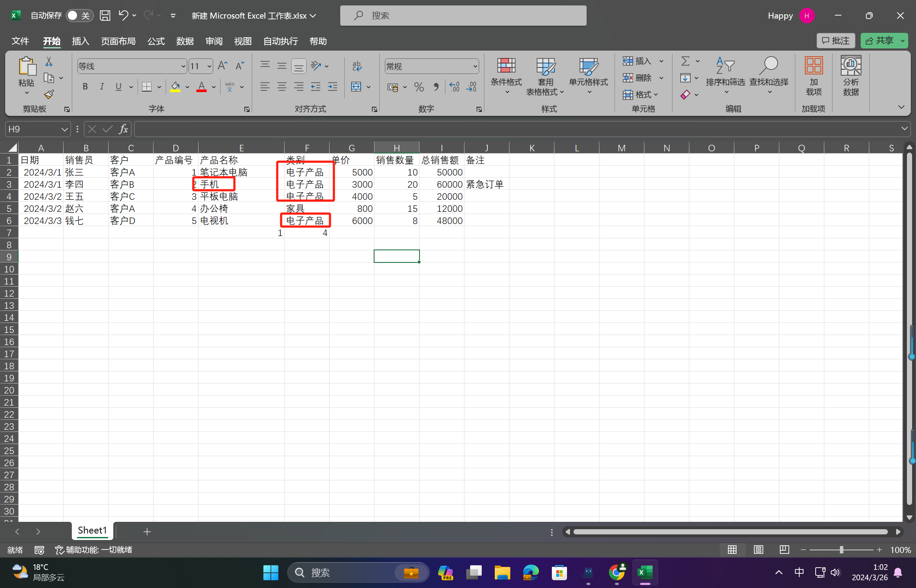Viewport: 916px width, 588px height.
Task: Click the Wrap Text icon
Action: click(x=357, y=66)
